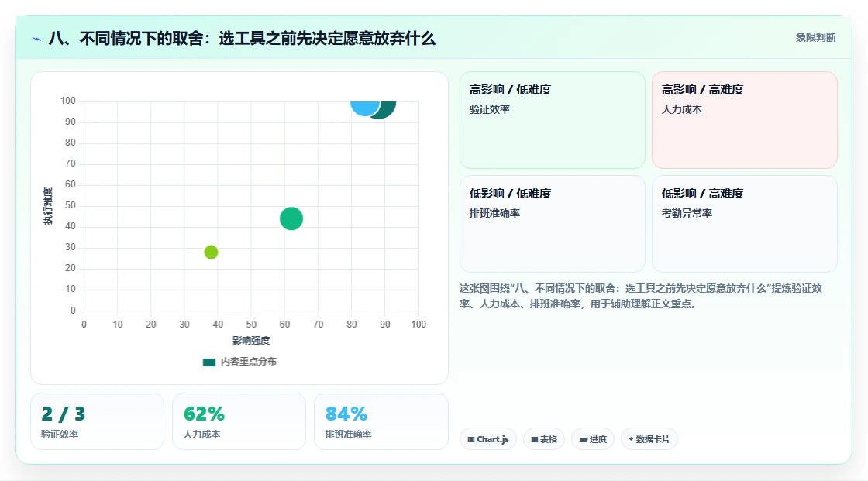This screenshot has width=868, height=481.
Task: Click the 2 / 3 value text
Action: pos(63,414)
